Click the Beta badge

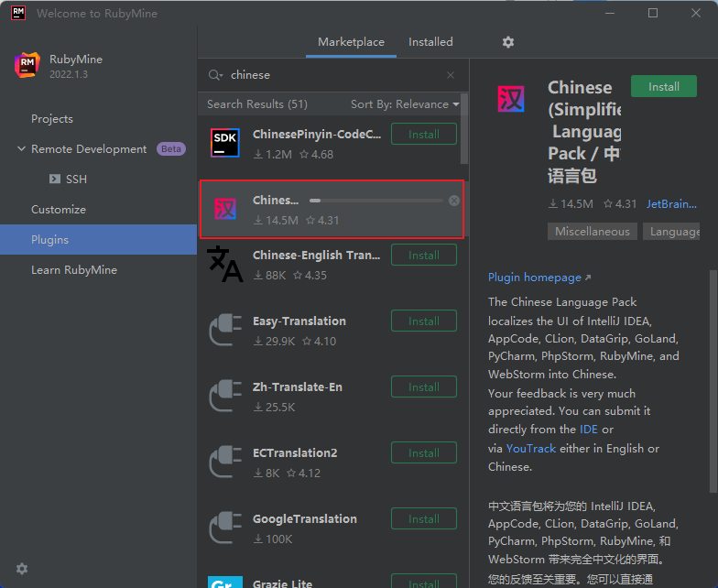coord(170,149)
